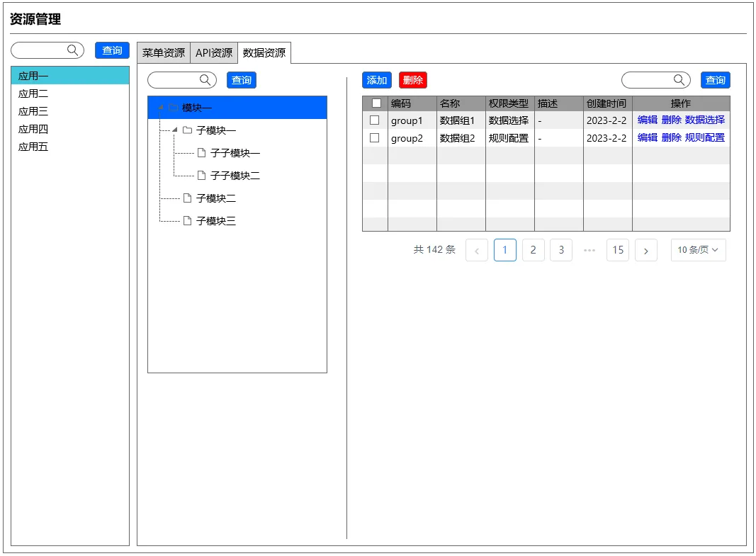
Task: Select the 数据资源 tab
Action: (264, 52)
